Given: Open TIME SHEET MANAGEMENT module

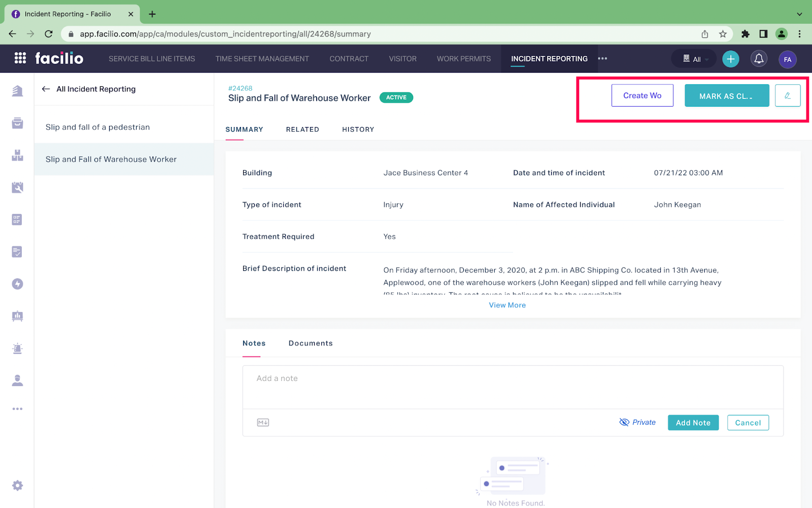Looking at the screenshot, I should pos(262,59).
